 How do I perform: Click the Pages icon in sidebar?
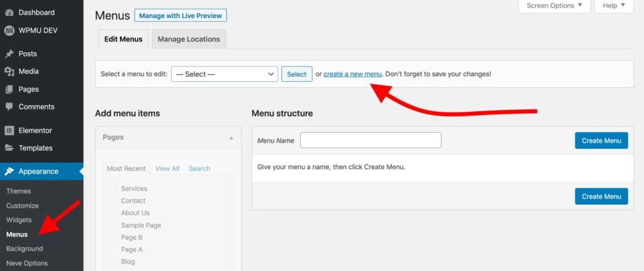click(x=9, y=89)
